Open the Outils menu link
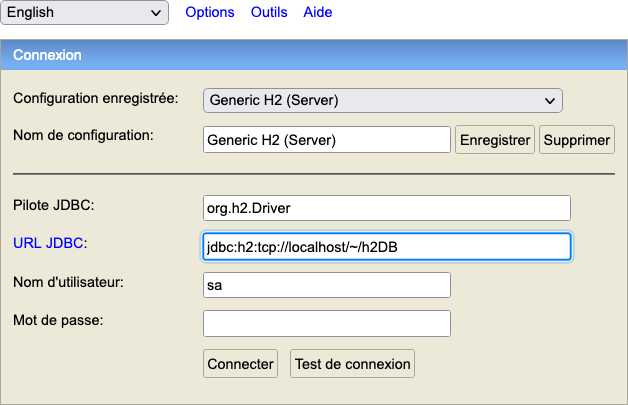This screenshot has width=628, height=405. (x=269, y=12)
